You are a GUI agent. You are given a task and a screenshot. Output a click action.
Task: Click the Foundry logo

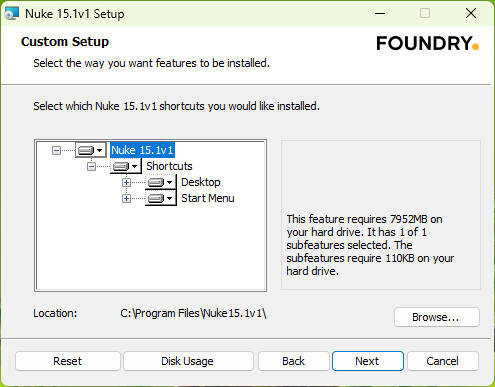[x=428, y=43]
